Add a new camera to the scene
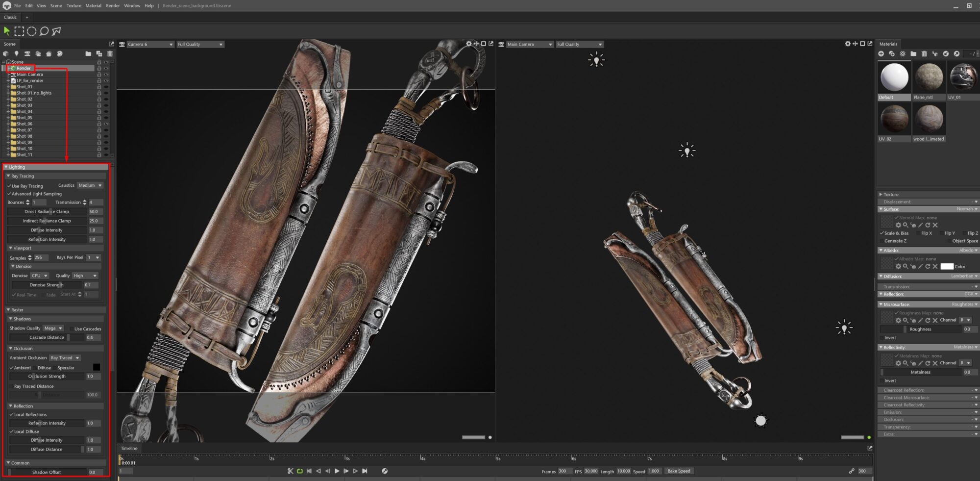This screenshot has width=980, height=481. (27, 53)
